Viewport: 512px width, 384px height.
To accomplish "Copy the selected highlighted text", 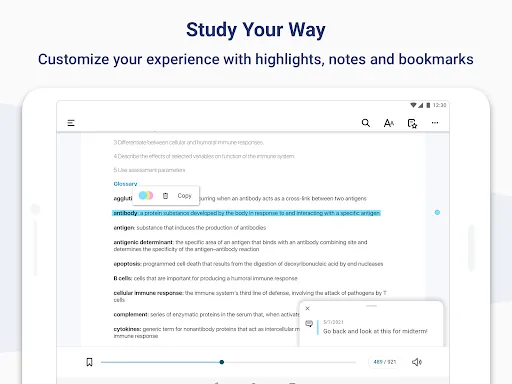I will tap(184, 196).
